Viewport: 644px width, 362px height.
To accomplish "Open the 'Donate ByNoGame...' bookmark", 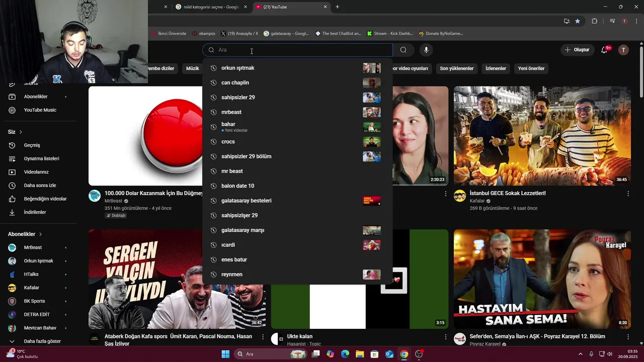I will (441, 34).
